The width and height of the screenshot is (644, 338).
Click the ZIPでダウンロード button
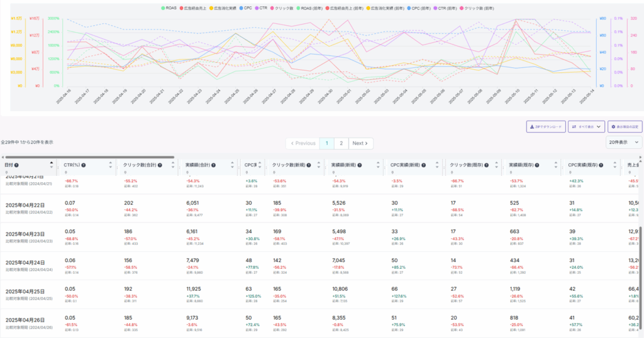(x=545, y=126)
